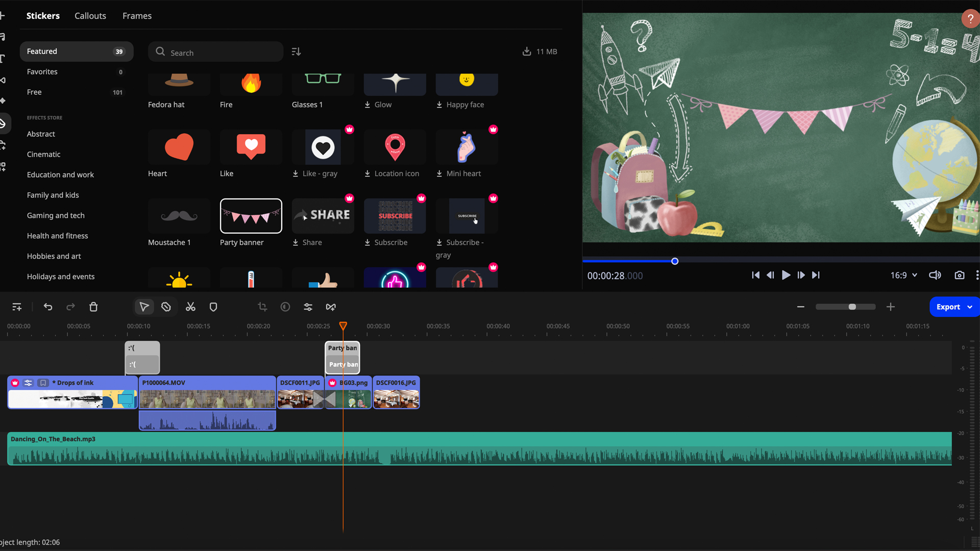The height and width of the screenshot is (551, 980).
Task: Open the Crop tool in the toolbar
Action: 262,307
